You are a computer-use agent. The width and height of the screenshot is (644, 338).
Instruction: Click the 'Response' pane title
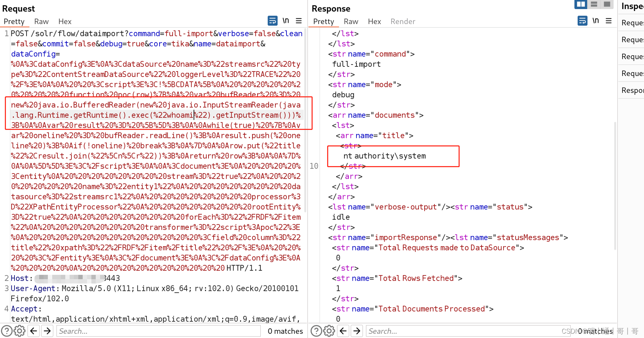tap(331, 8)
